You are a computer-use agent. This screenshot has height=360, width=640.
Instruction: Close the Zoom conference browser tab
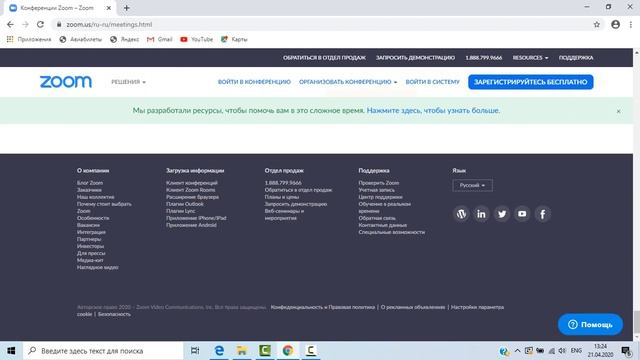(x=109, y=8)
